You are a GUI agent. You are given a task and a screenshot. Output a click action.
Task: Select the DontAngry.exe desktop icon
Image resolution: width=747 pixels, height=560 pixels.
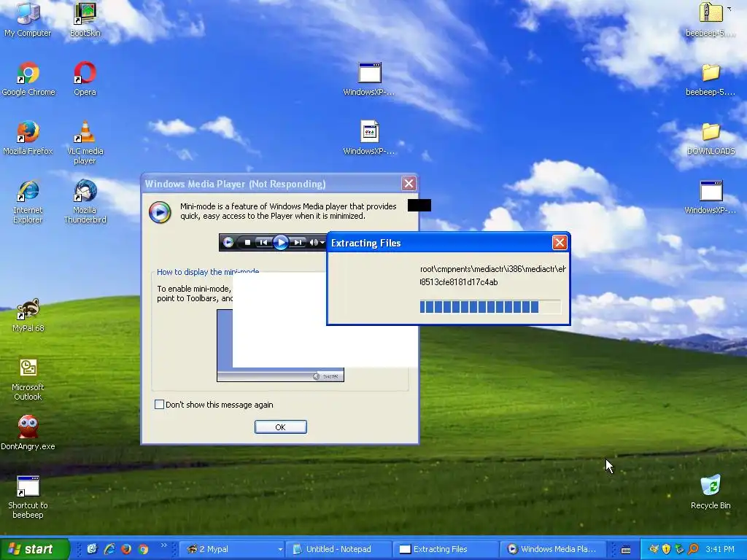pos(28,432)
